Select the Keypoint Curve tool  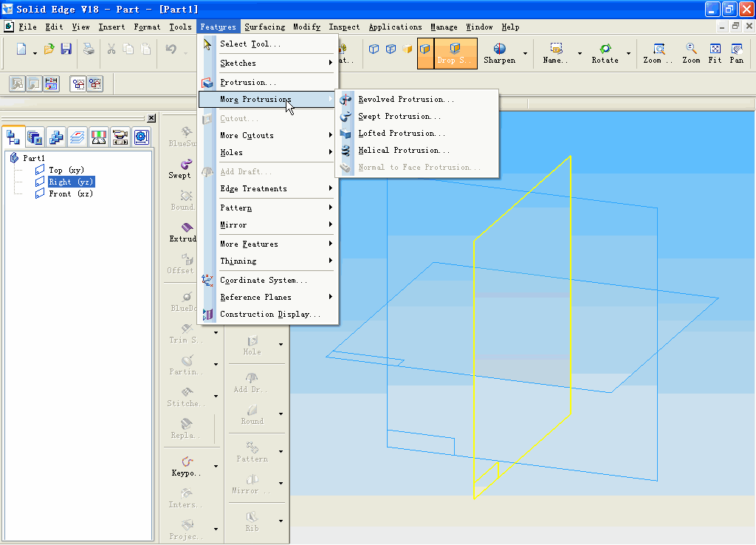[x=186, y=467]
